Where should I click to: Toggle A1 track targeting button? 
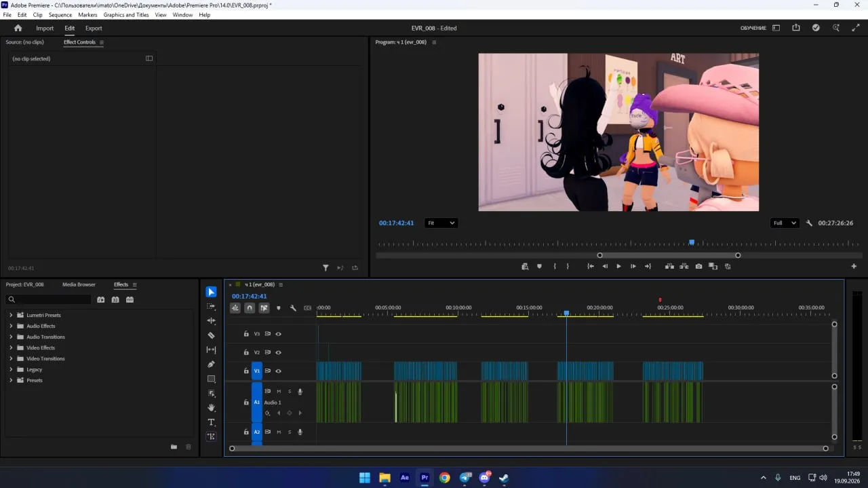click(x=257, y=402)
